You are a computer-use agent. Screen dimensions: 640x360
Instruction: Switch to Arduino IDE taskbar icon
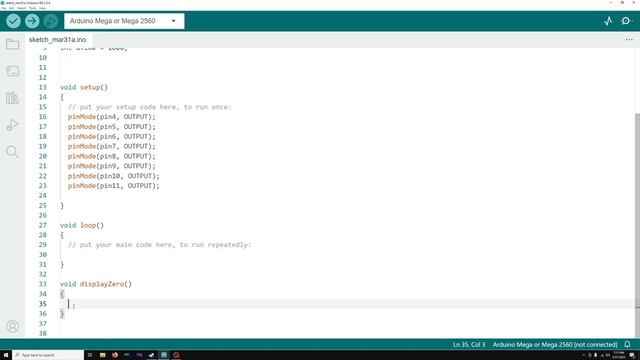click(164, 355)
